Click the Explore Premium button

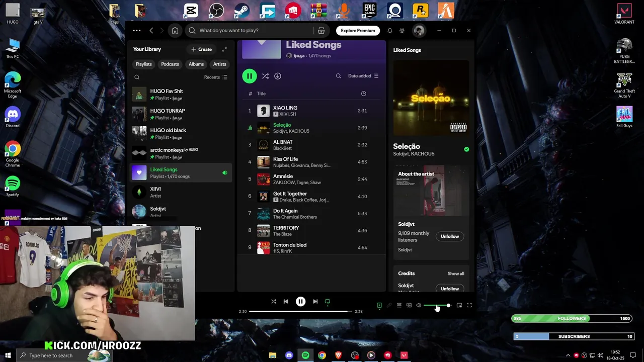coord(358,31)
